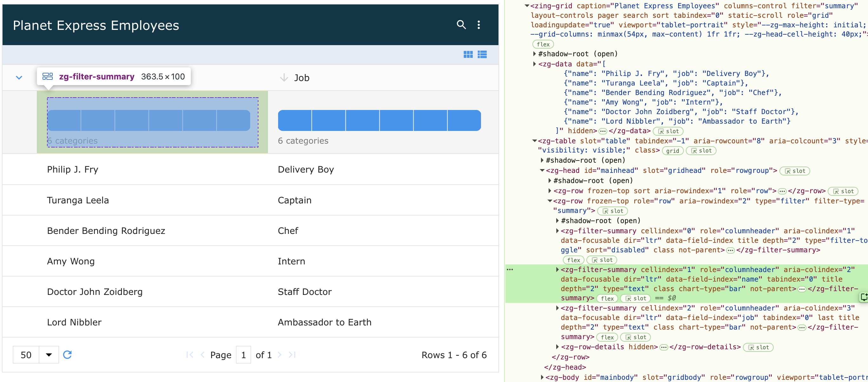Click the name column bar chart
This screenshot has height=382, width=868.
click(149, 120)
